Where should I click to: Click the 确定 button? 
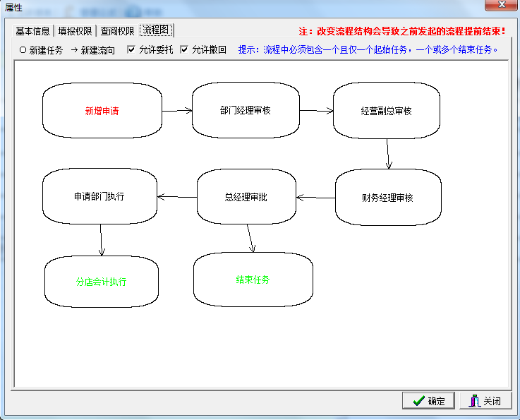point(428,401)
